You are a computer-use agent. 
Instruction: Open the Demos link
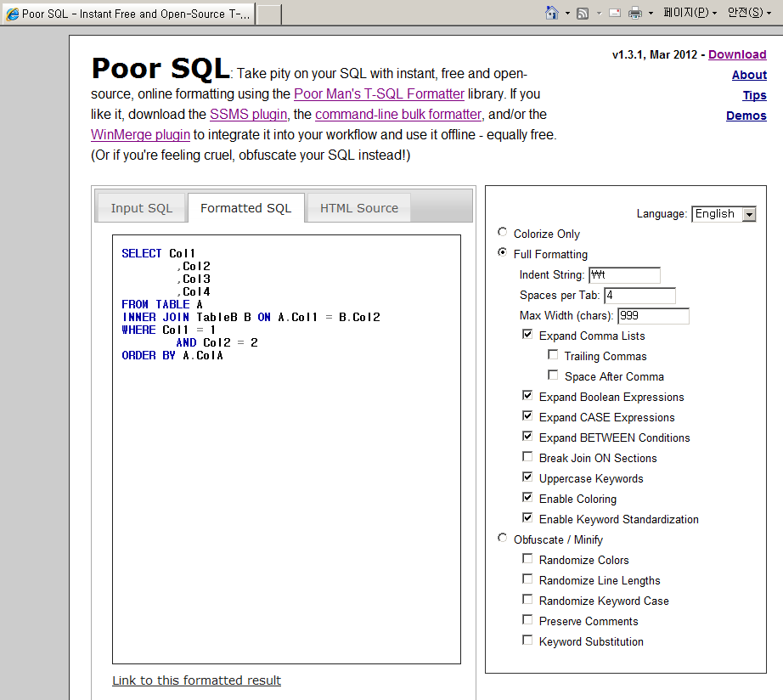tap(746, 116)
